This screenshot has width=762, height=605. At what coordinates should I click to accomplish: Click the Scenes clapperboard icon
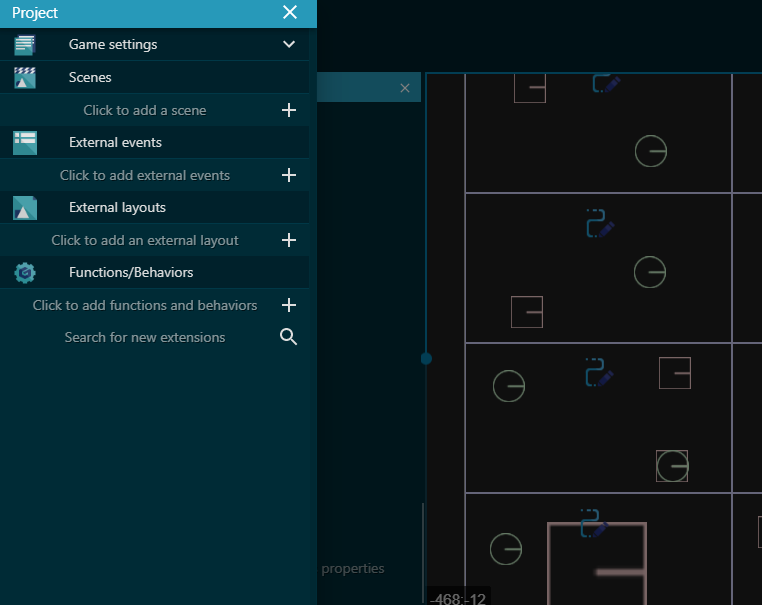tap(24, 77)
